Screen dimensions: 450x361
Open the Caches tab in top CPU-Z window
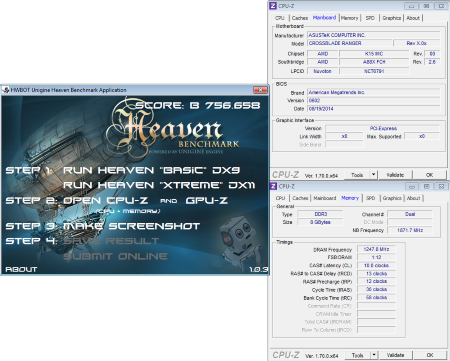click(300, 18)
